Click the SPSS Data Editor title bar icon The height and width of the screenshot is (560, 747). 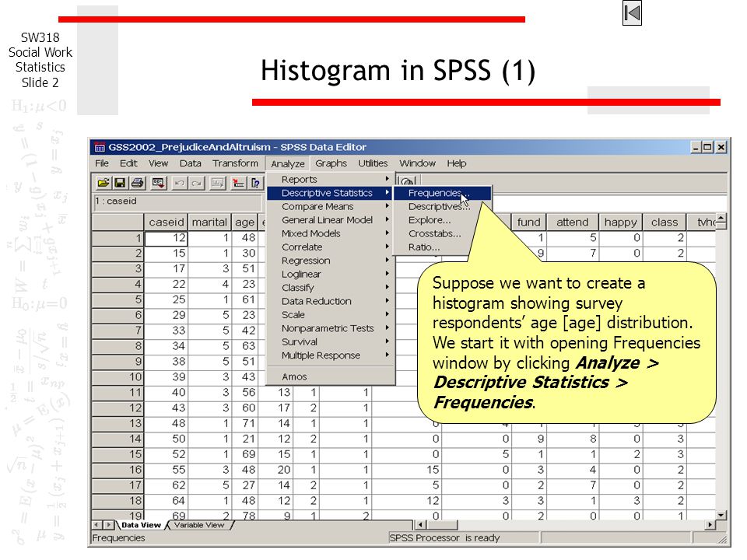99,147
